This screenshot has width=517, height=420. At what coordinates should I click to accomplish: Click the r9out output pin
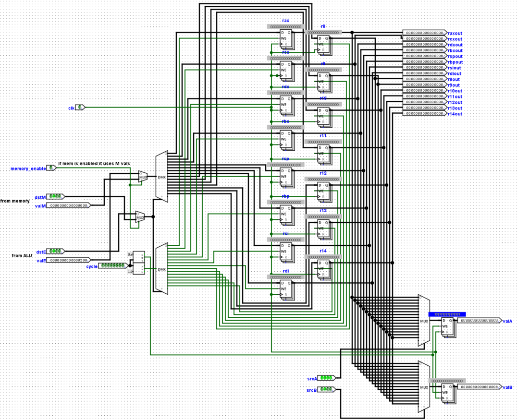(x=425, y=84)
